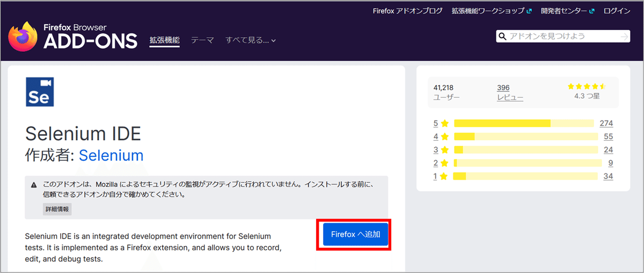The height and width of the screenshot is (273, 644).
Task: Click the Selenium author link
Action: 111,156
